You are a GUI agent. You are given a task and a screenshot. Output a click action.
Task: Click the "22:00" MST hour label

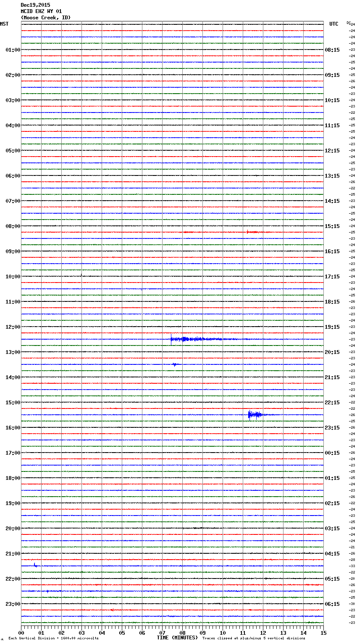(x=13, y=579)
